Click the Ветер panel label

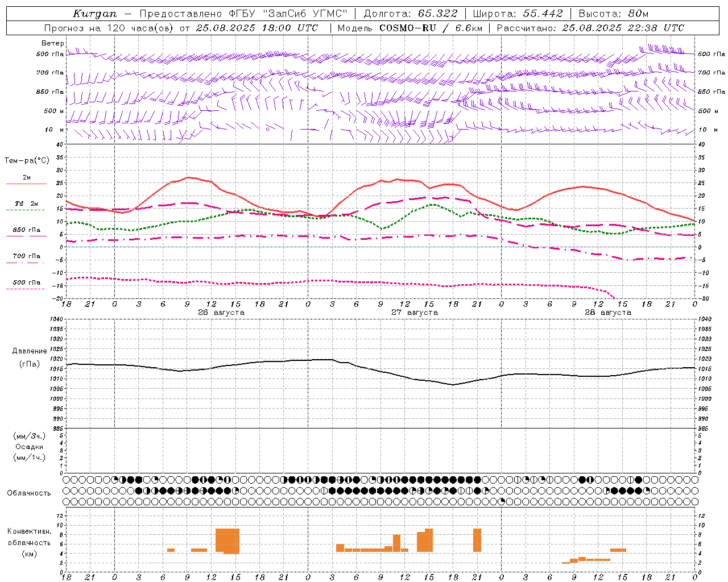pyautogui.click(x=53, y=43)
